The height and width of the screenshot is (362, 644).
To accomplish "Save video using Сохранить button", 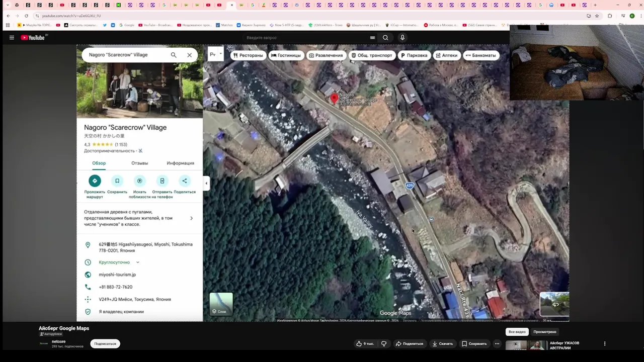I will [x=474, y=344].
